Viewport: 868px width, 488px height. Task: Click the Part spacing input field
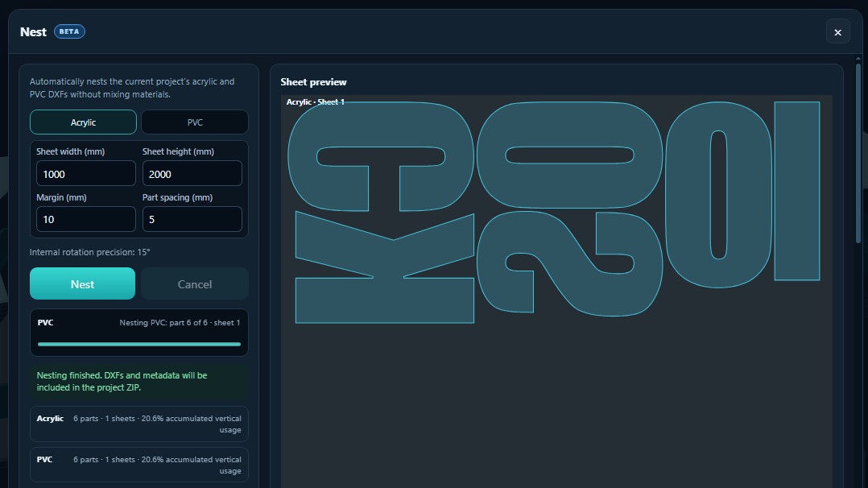pos(192,219)
